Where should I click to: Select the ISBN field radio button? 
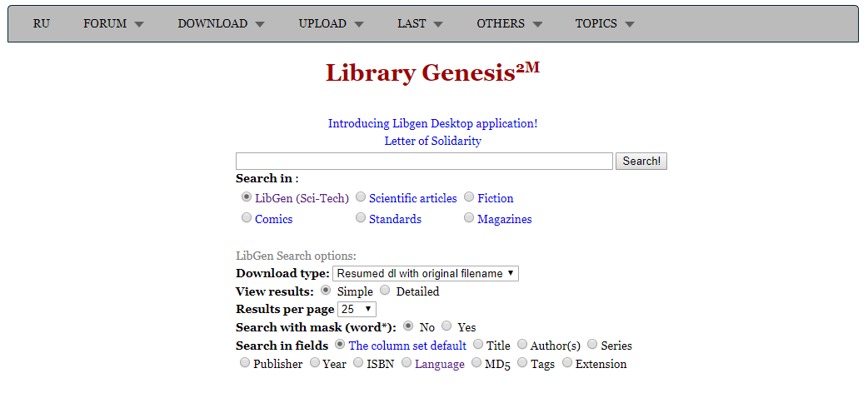(x=358, y=362)
